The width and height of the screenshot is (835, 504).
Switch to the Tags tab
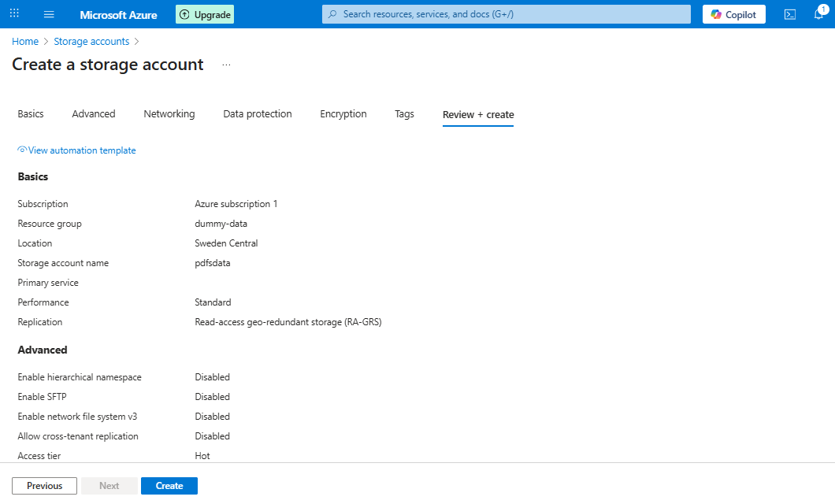point(404,113)
